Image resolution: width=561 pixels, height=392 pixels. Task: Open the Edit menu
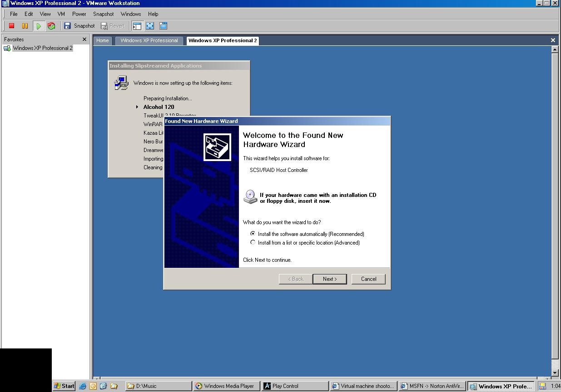point(29,14)
